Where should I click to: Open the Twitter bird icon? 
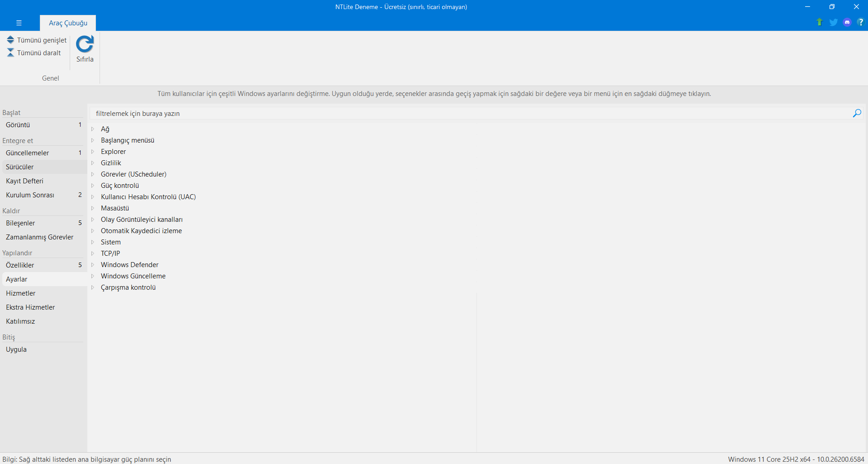[833, 22]
